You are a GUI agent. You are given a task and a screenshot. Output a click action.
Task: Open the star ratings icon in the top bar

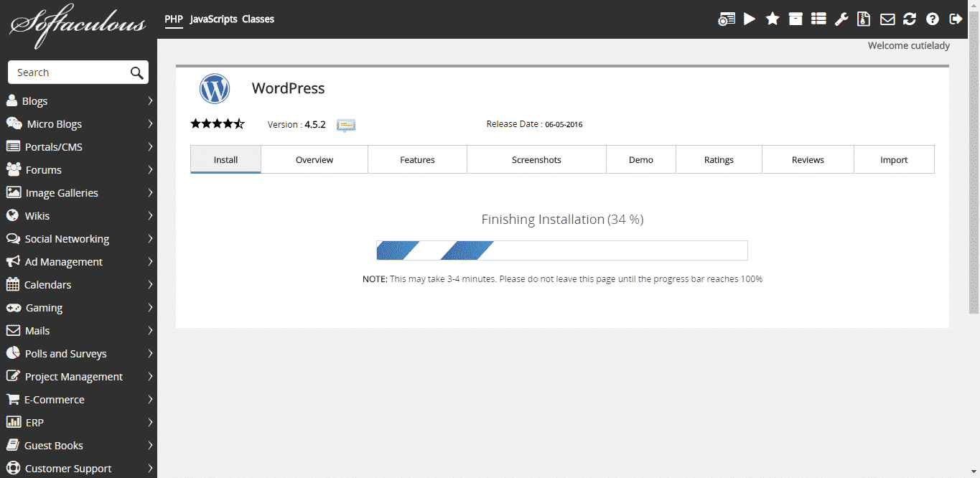pos(773,19)
